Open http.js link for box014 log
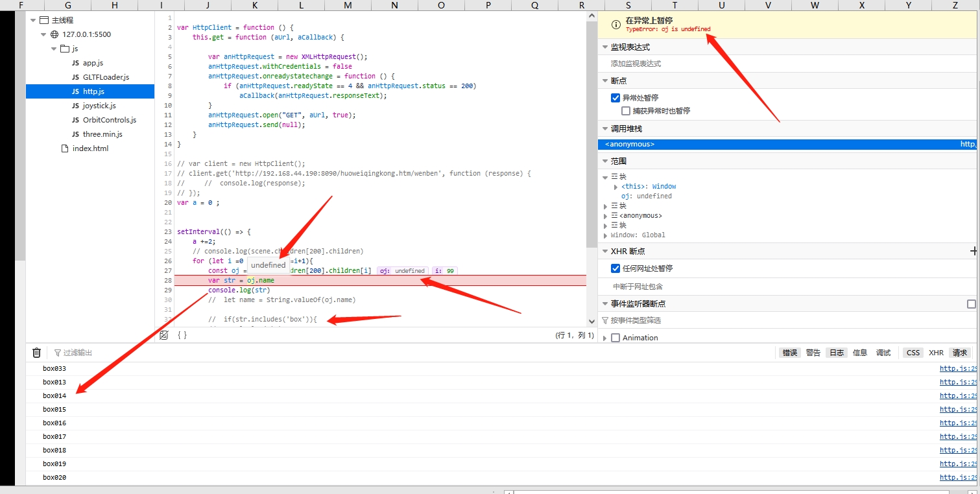The height and width of the screenshot is (494, 980). (x=959, y=395)
